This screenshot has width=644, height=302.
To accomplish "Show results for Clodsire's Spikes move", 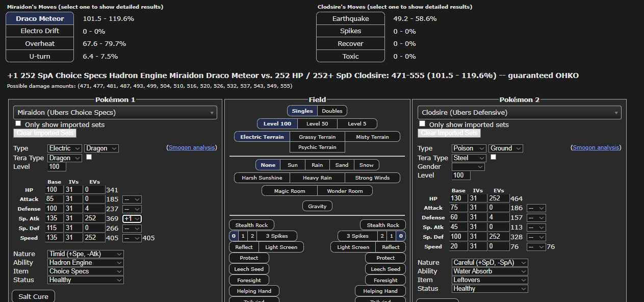I will pyautogui.click(x=351, y=31).
